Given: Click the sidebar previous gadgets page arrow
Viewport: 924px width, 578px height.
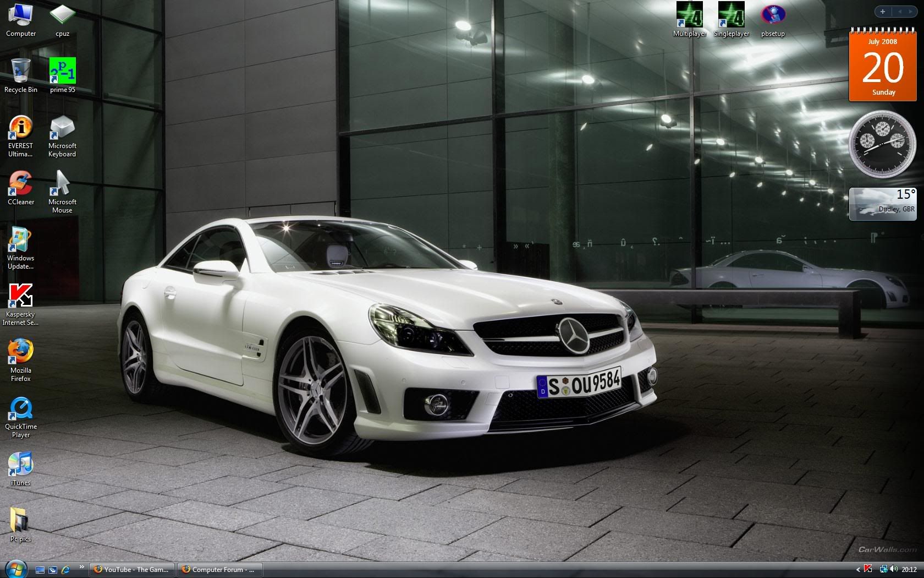Looking at the screenshot, I should 899,12.
